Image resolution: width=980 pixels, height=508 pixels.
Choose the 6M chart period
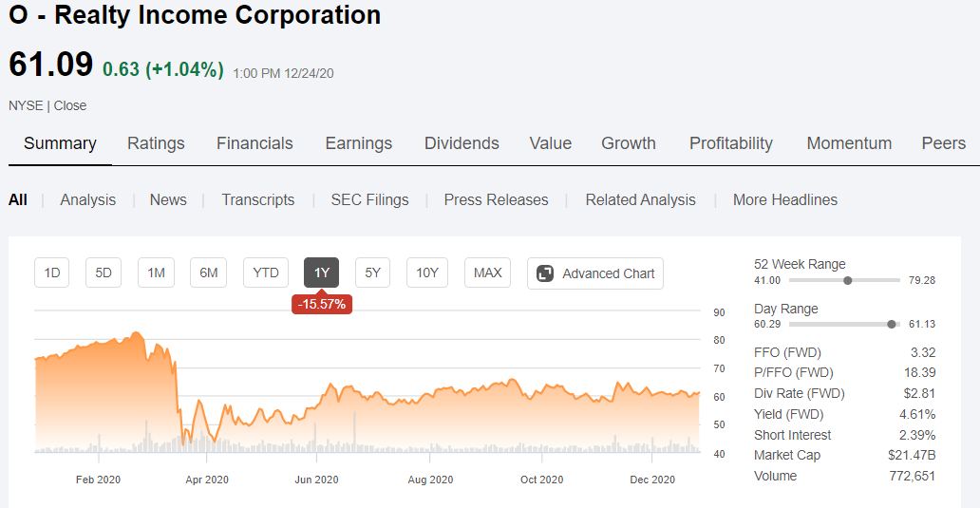208,273
